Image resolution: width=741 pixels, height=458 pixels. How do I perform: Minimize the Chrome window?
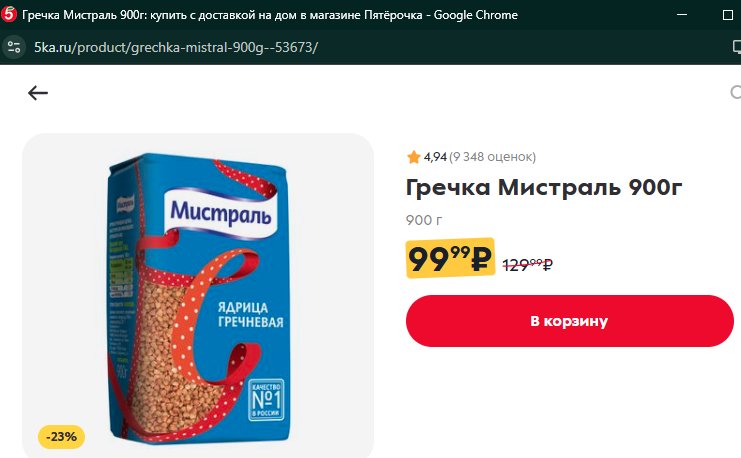(682, 15)
